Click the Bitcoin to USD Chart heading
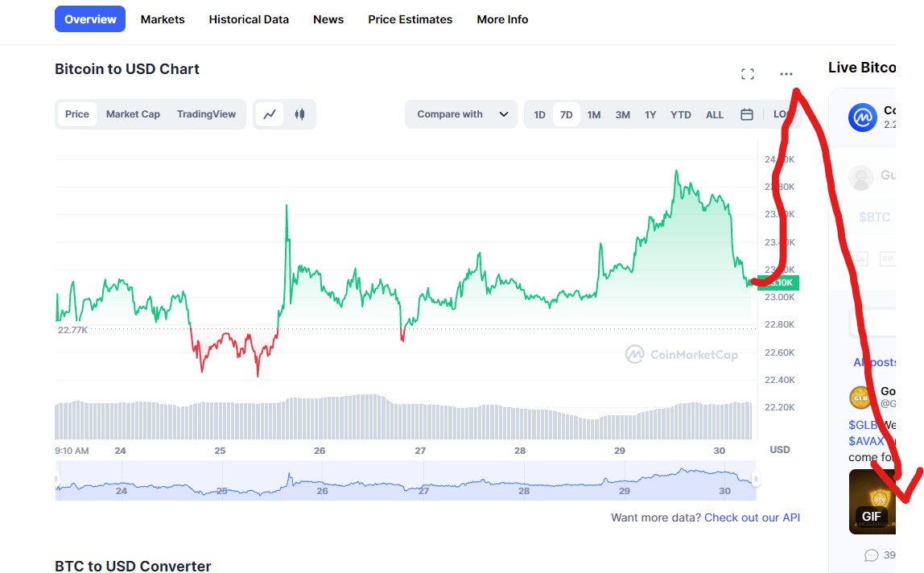The width and height of the screenshot is (924, 573). point(127,69)
